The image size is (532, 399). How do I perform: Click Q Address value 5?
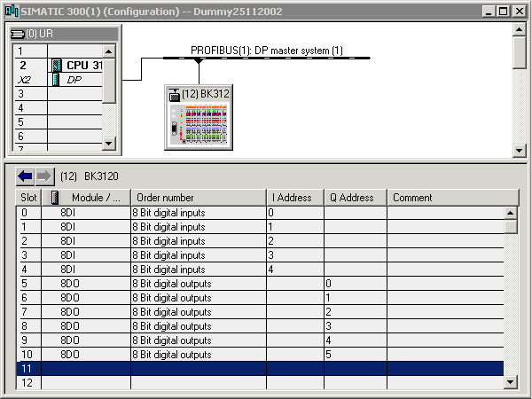pos(328,355)
